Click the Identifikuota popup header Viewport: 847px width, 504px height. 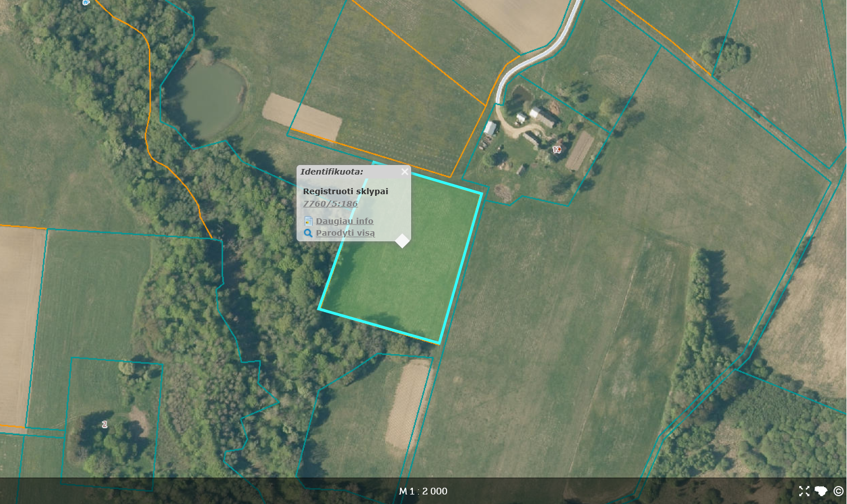[x=332, y=172]
